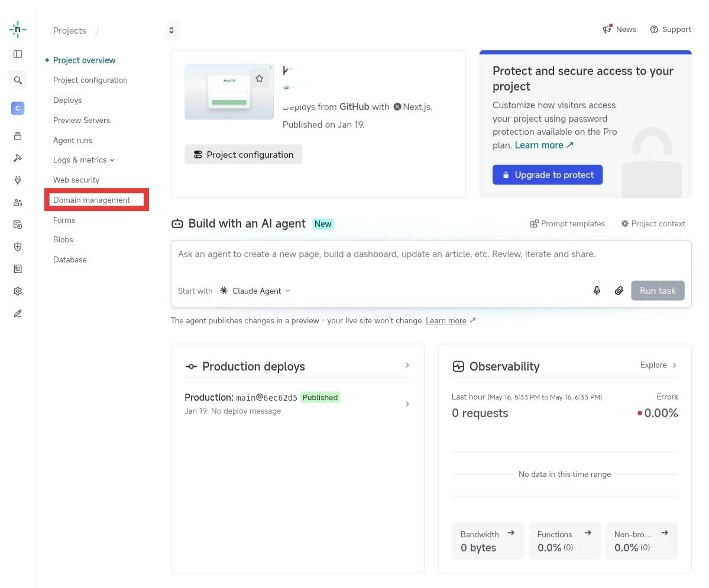The image size is (709, 588).
Task: Click the Jan 19: No deploy message text
Action: pyautogui.click(x=232, y=411)
